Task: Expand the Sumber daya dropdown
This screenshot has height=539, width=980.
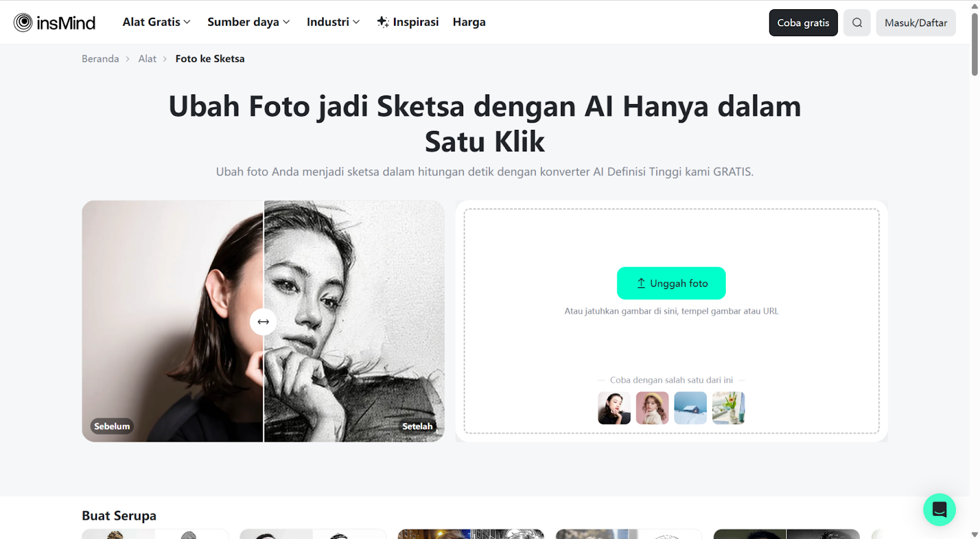Action: click(249, 22)
